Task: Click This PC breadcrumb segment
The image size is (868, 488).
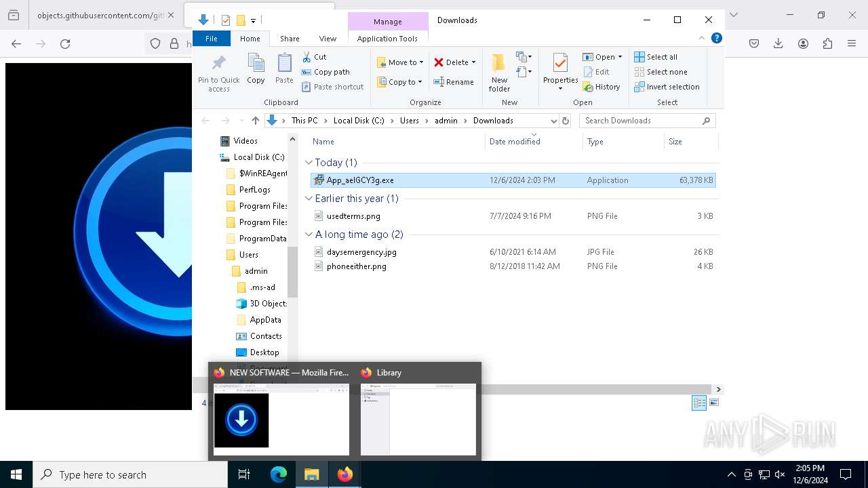Action: (304, 121)
